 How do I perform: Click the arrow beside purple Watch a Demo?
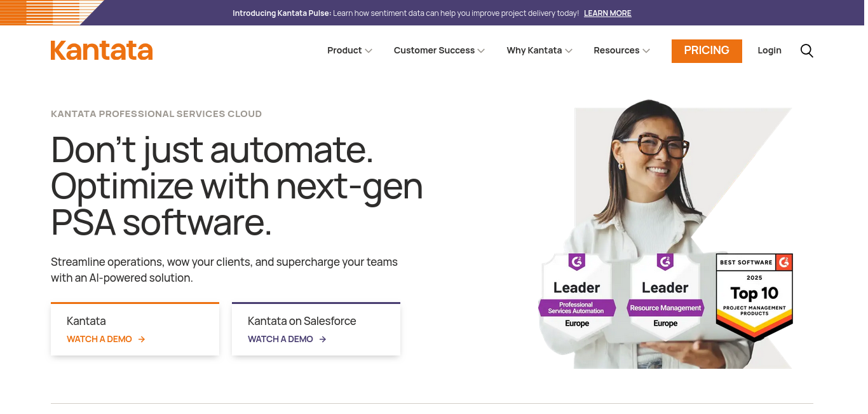323,340
